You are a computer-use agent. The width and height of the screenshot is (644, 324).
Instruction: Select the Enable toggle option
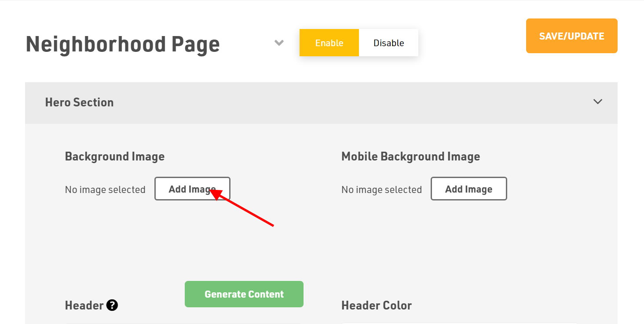(329, 43)
